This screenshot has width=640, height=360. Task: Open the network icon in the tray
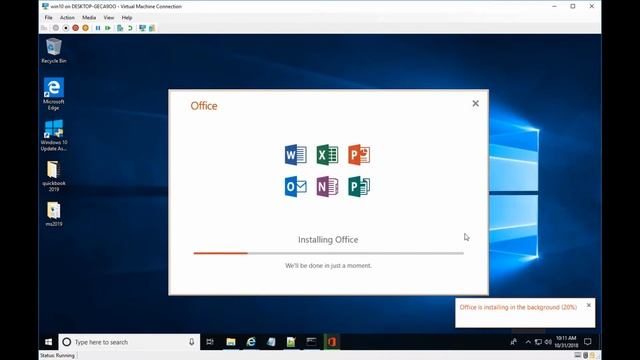coord(538,342)
